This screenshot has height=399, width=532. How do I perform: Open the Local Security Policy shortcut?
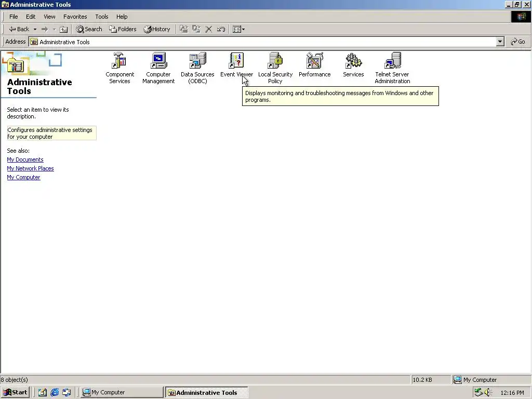[x=275, y=68]
